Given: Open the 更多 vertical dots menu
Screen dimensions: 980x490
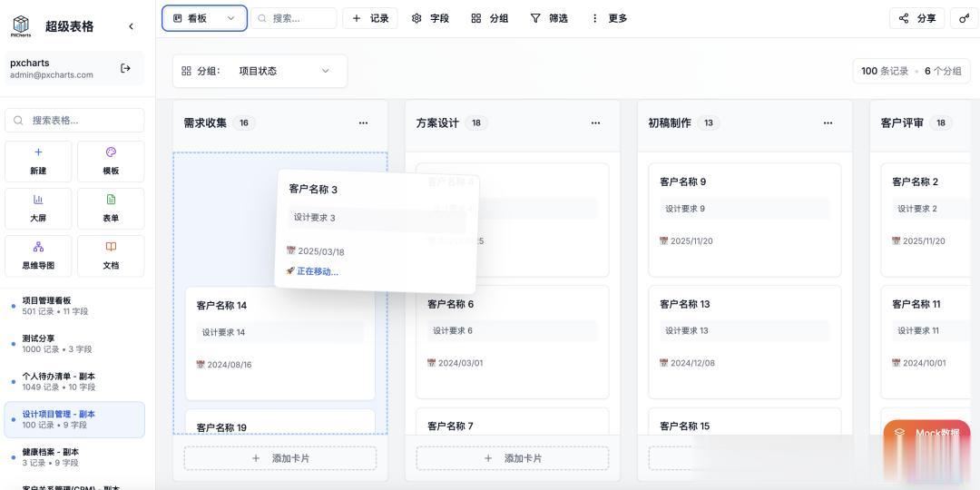Looking at the screenshot, I should click(609, 18).
